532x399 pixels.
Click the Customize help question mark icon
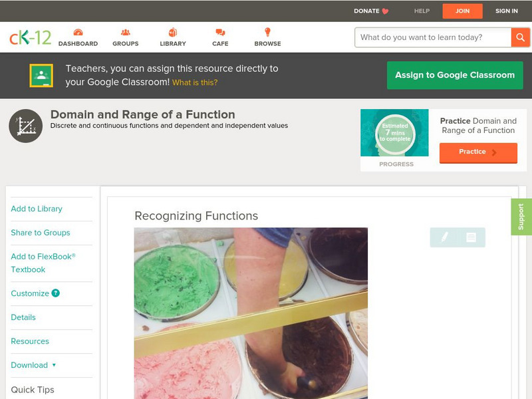point(56,293)
